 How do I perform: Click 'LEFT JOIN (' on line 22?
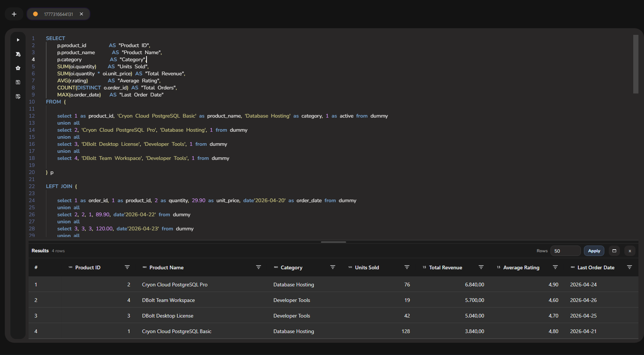(62, 186)
